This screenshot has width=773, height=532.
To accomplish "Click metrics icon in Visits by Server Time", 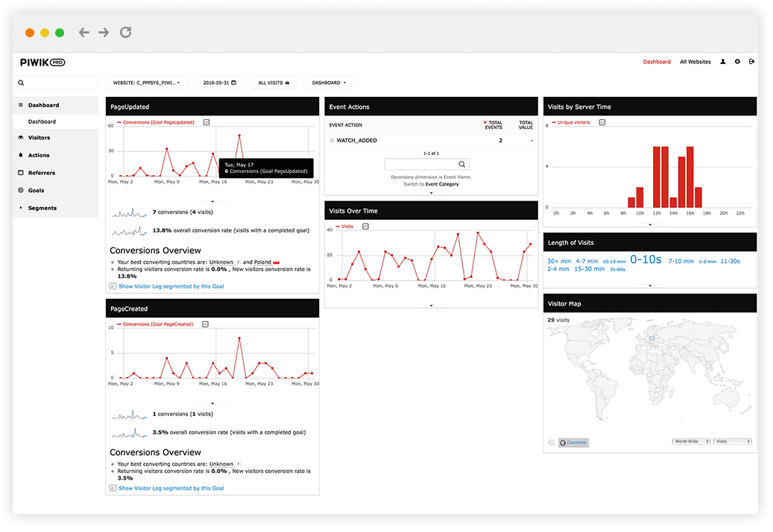I will (x=602, y=122).
